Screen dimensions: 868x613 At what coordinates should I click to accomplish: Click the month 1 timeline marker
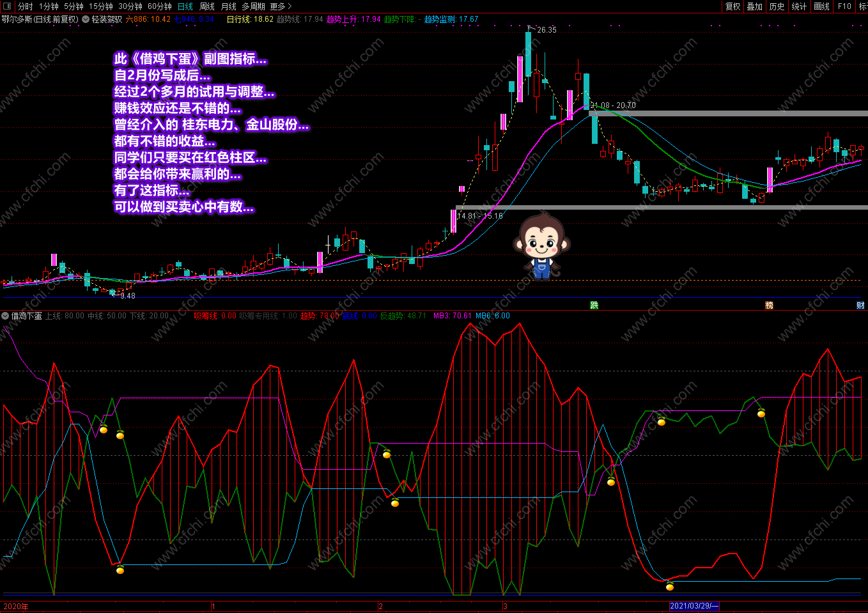click(213, 606)
